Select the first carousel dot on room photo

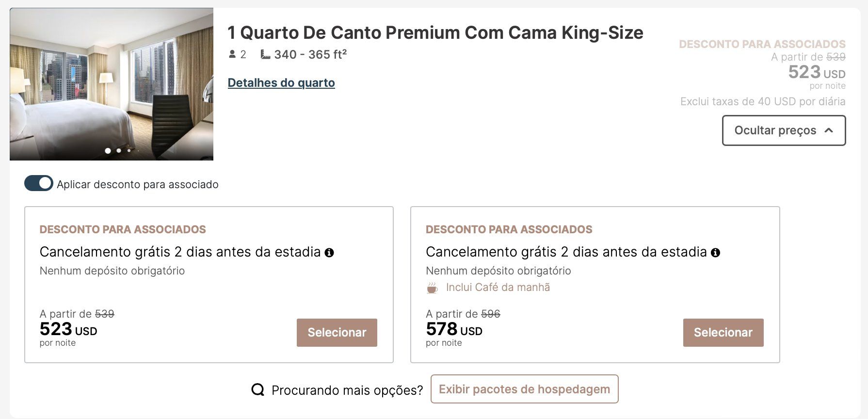coord(108,151)
